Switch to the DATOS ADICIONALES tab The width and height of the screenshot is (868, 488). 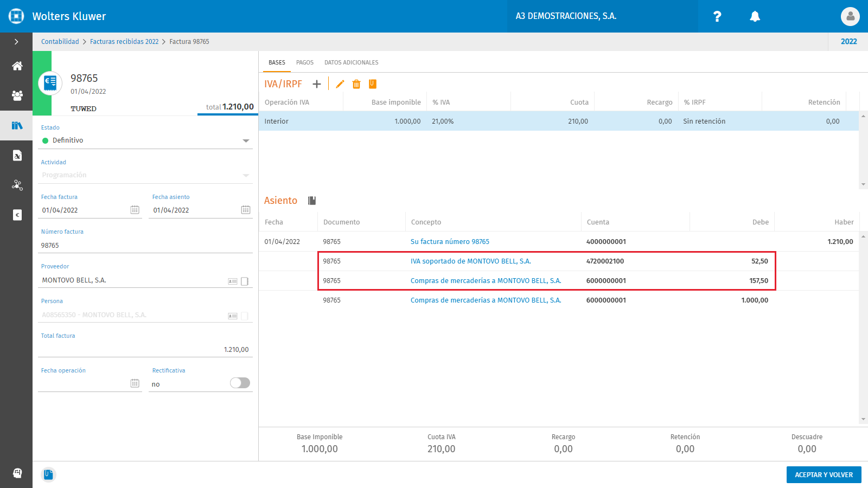coord(352,62)
